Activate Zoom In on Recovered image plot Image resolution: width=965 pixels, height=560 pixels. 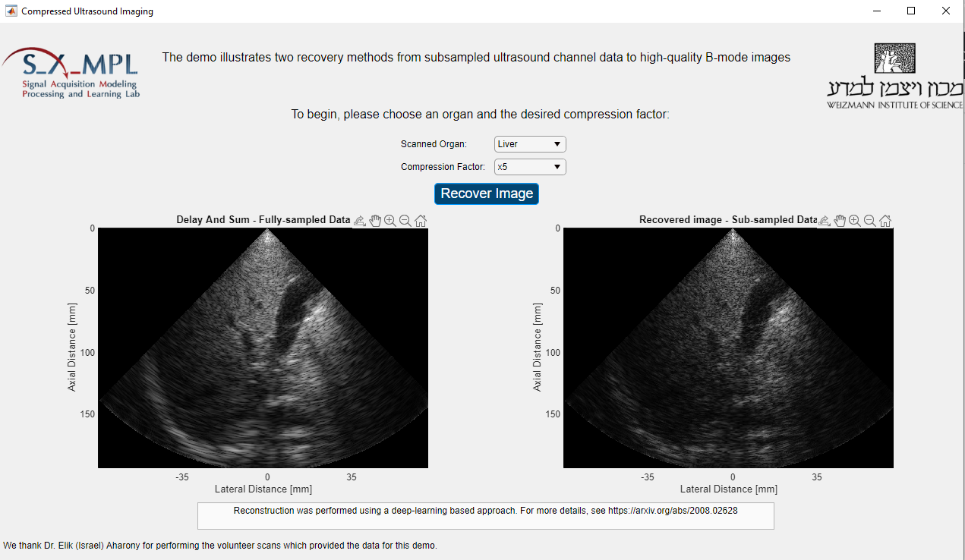tap(855, 221)
